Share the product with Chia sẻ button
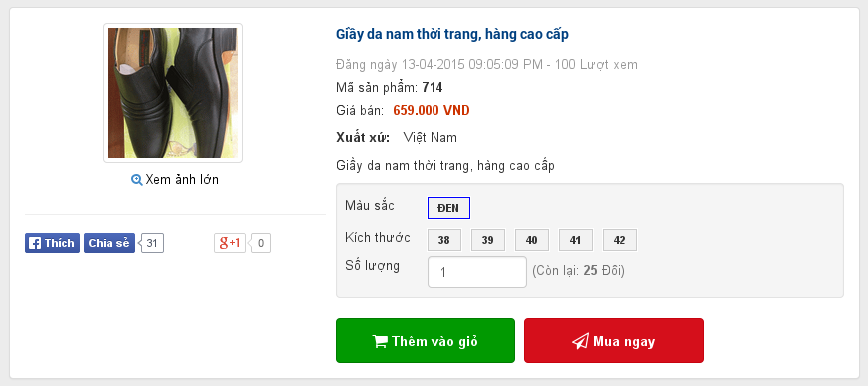This screenshot has height=386, width=868. click(x=109, y=243)
